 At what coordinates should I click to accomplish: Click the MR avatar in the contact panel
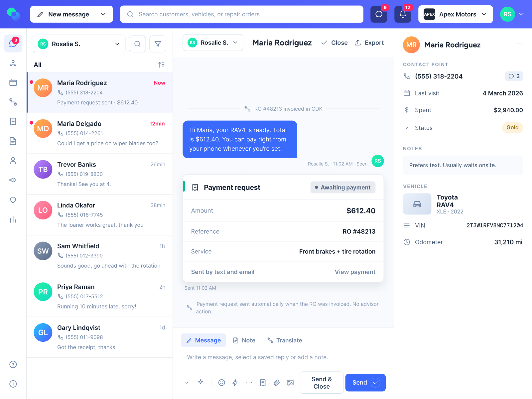411,45
